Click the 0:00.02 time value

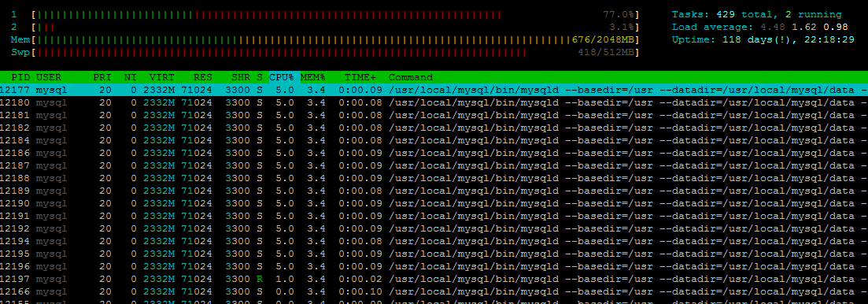point(360,279)
